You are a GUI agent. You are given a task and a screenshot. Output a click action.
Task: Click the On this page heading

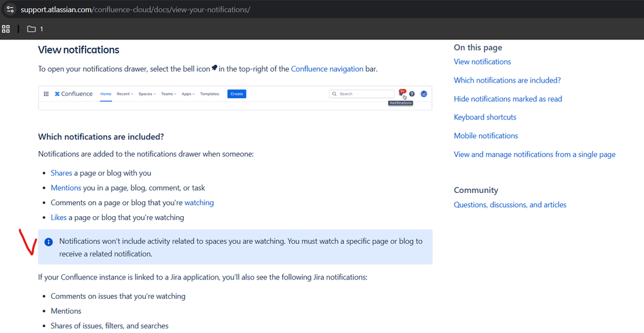(478, 48)
